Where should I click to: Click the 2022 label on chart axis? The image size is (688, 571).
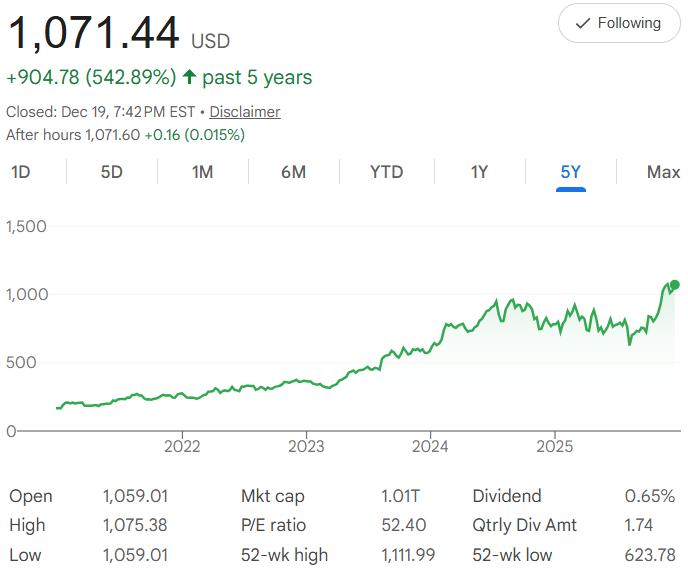[x=182, y=445]
